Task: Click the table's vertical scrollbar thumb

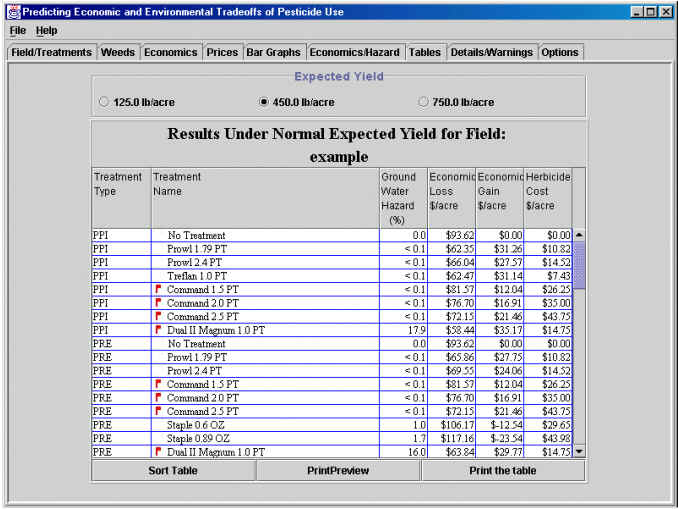Action: point(579,264)
